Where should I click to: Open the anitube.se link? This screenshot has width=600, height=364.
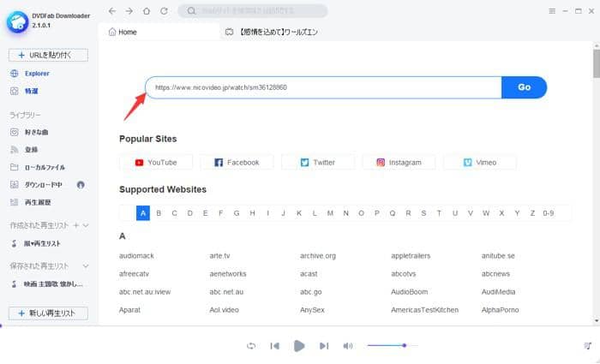point(498,256)
